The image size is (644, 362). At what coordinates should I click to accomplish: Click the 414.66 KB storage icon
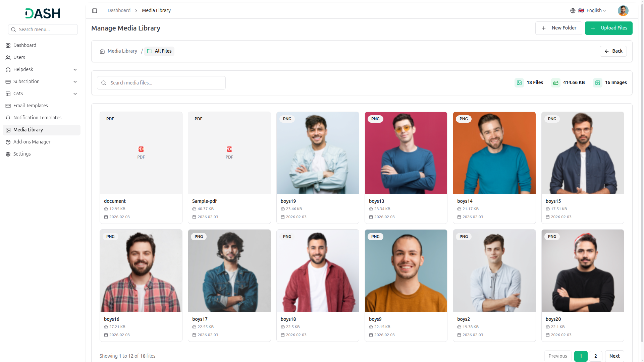pyautogui.click(x=556, y=83)
